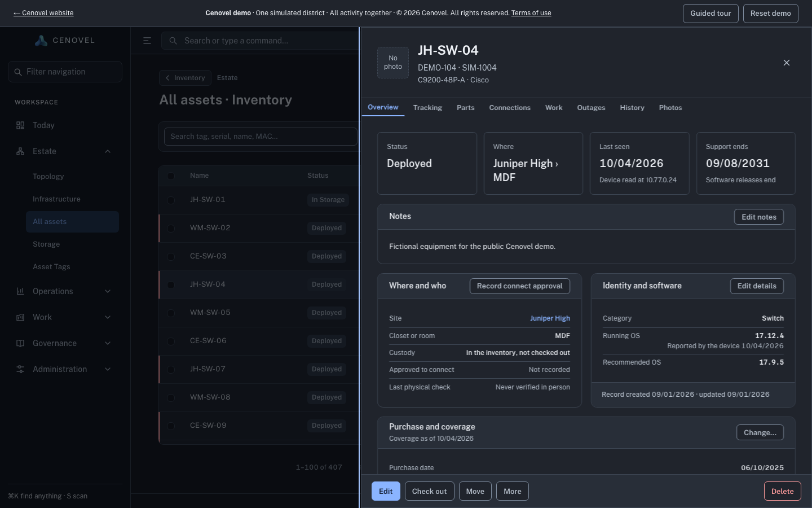Viewport: 812px width, 508px height.
Task: Click the Cenovel logo icon
Action: tap(41, 41)
